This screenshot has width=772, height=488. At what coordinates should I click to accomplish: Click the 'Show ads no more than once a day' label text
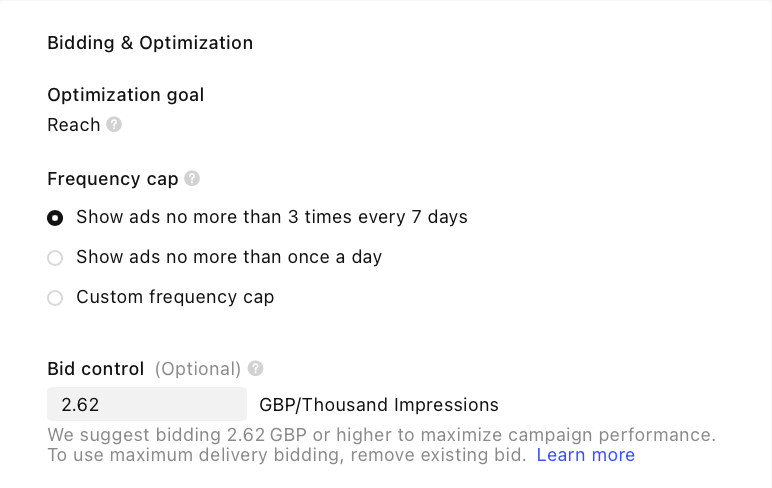[229, 257]
